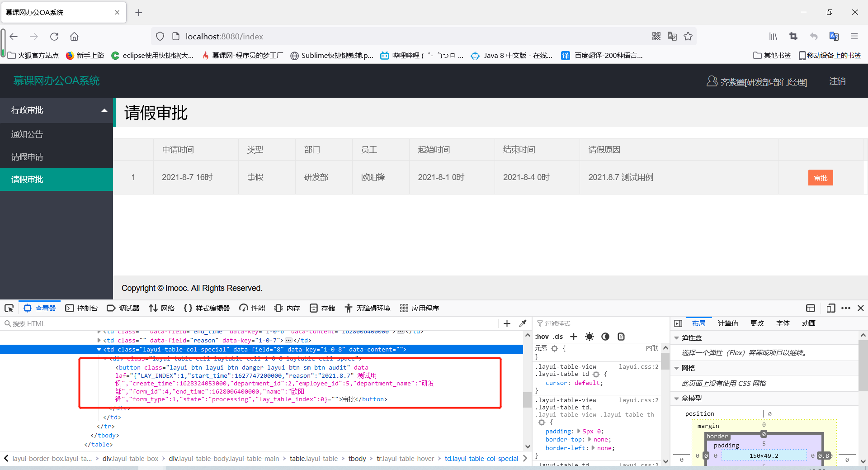This screenshot has height=470, width=868.
Task: Open the 内存 memory tab
Action: pyautogui.click(x=287, y=308)
